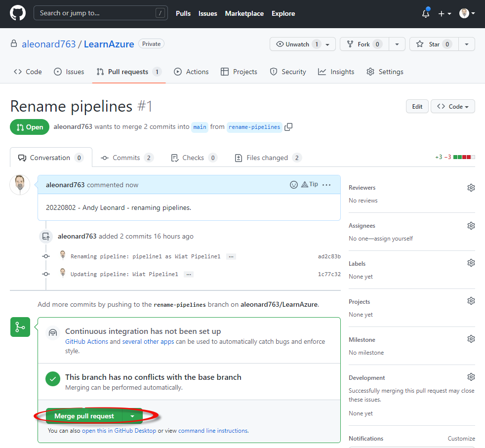Screen dimensions: 485x448
Task: Open commit hash ad2c83b
Action: (x=329, y=256)
